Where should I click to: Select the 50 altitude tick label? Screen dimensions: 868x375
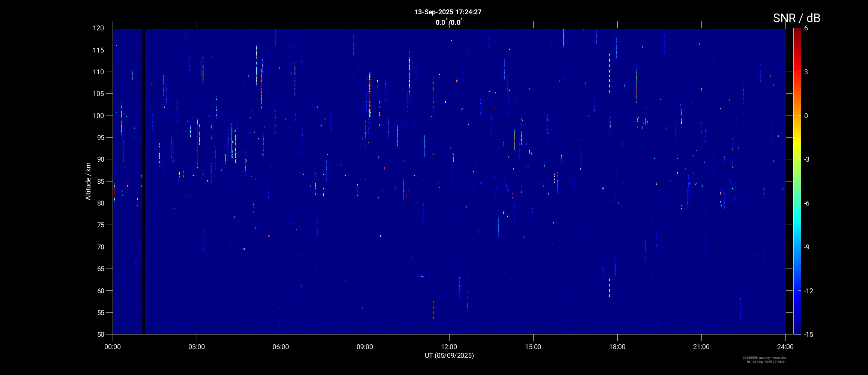100,334
